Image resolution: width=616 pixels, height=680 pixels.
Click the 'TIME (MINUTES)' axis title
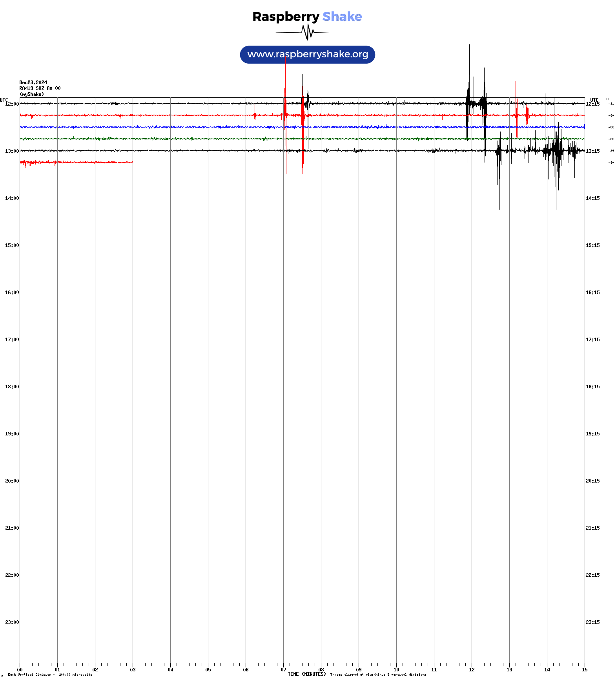coord(307,674)
